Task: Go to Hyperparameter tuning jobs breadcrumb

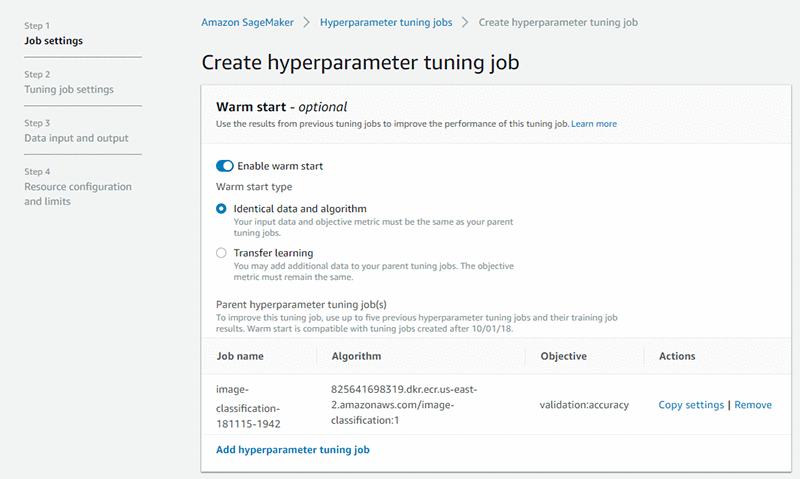Action: pyautogui.click(x=386, y=22)
